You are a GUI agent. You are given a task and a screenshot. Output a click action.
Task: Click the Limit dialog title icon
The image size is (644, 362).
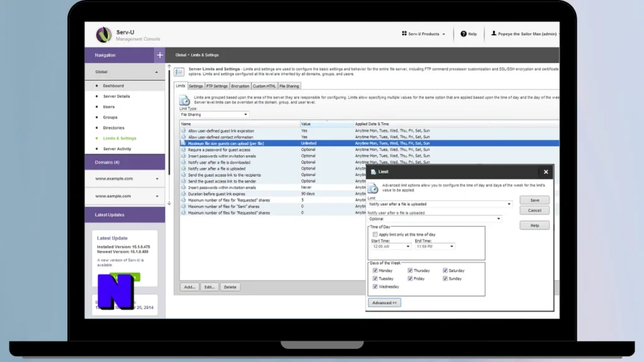click(374, 172)
